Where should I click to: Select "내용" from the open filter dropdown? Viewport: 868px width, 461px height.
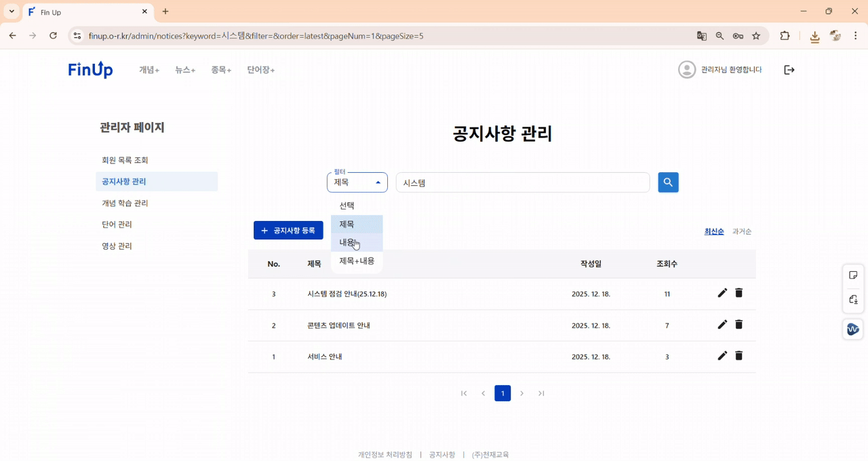point(347,241)
